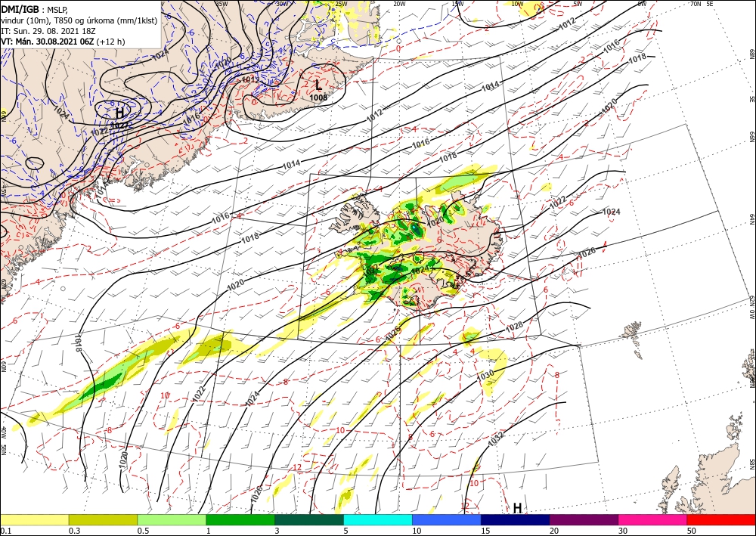Click the '25W' longitude label
The image size is (756, 536).
(x=341, y=3)
